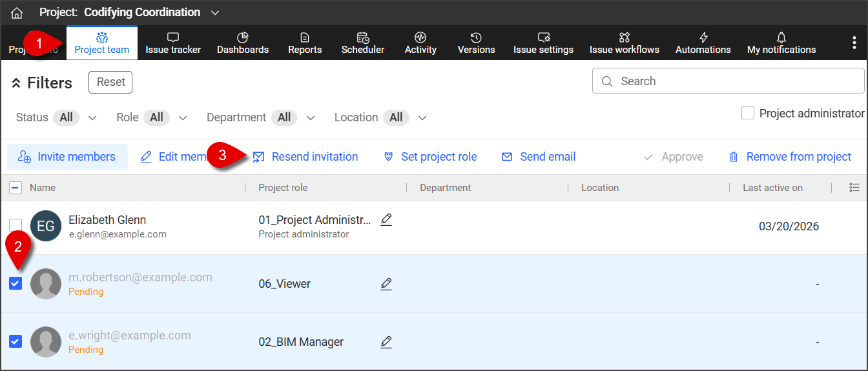Screen dimensions: 868x371
Task: Click pencil icon next to 06_Viewer role
Action: coord(386,284)
